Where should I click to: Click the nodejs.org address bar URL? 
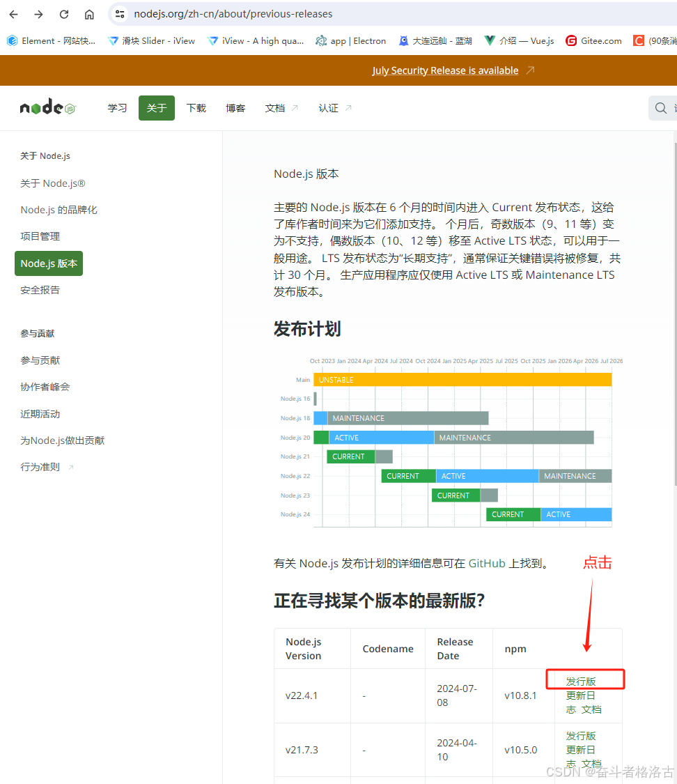233,14
